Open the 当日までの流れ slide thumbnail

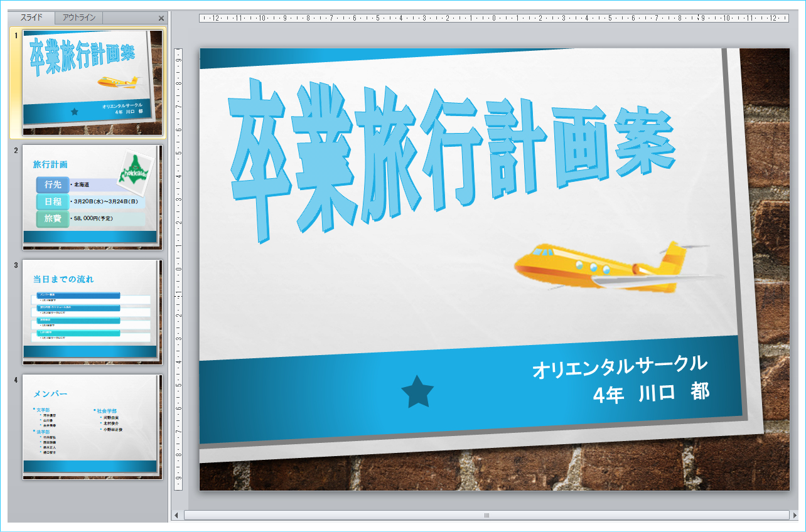click(92, 312)
